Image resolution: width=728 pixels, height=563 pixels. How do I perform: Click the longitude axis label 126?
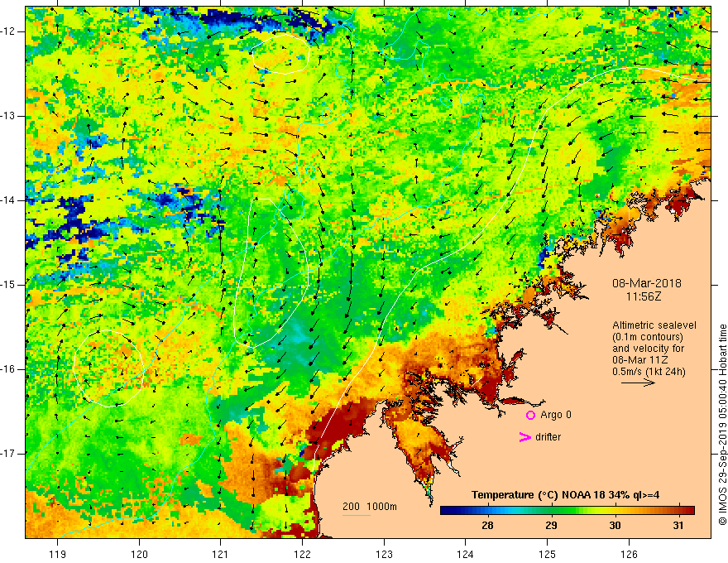[x=629, y=554]
